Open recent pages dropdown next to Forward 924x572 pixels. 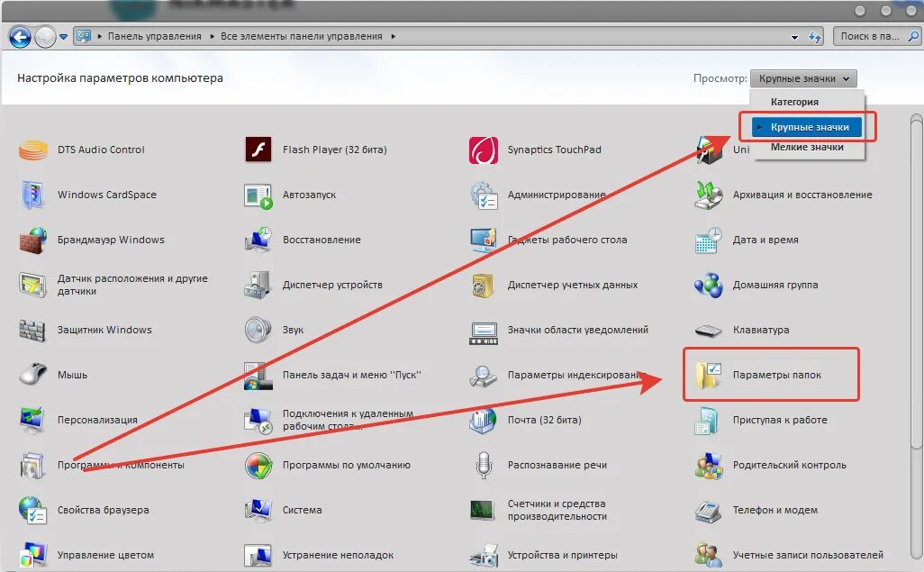point(64,37)
